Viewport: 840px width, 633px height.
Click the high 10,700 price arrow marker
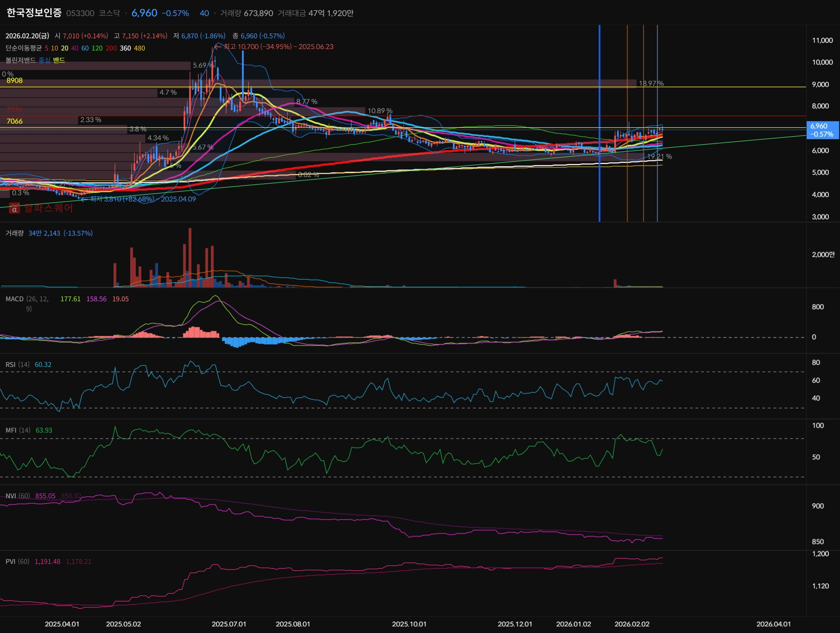point(217,47)
